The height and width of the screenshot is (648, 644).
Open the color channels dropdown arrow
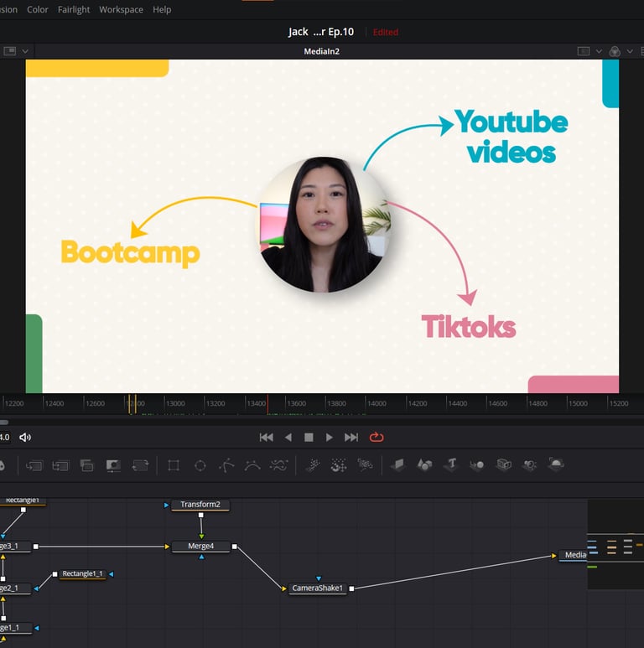pyautogui.click(x=630, y=51)
